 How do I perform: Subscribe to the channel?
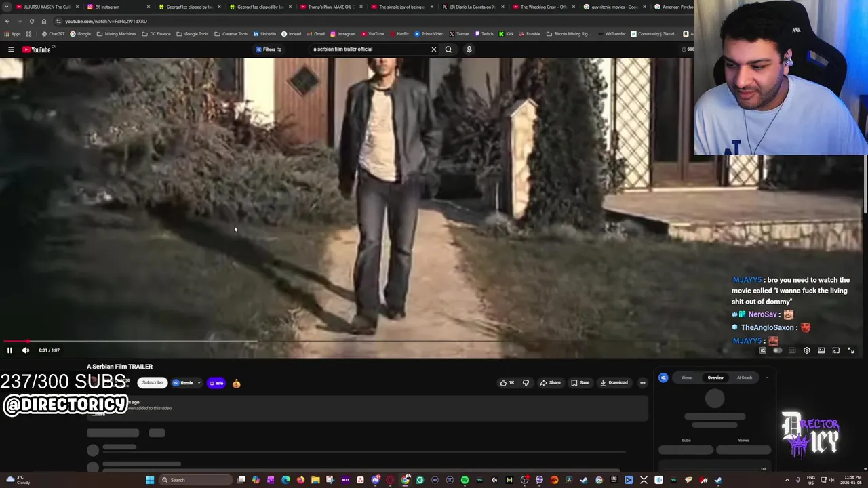[x=153, y=383]
